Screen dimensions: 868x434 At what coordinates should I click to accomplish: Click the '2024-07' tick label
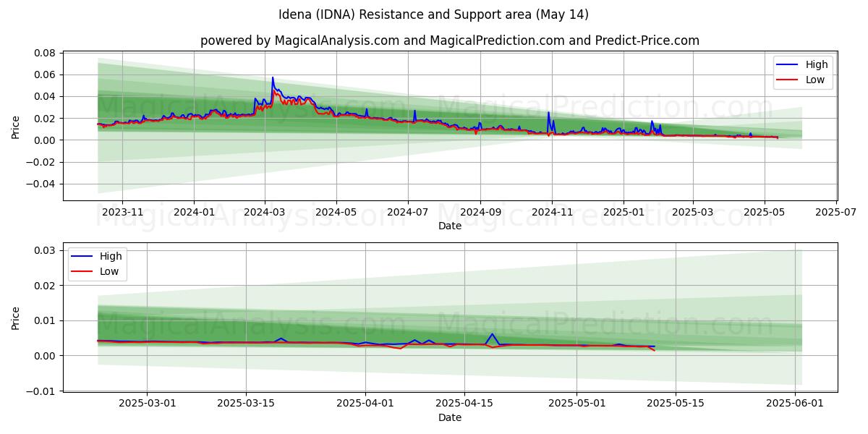tap(407, 212)
